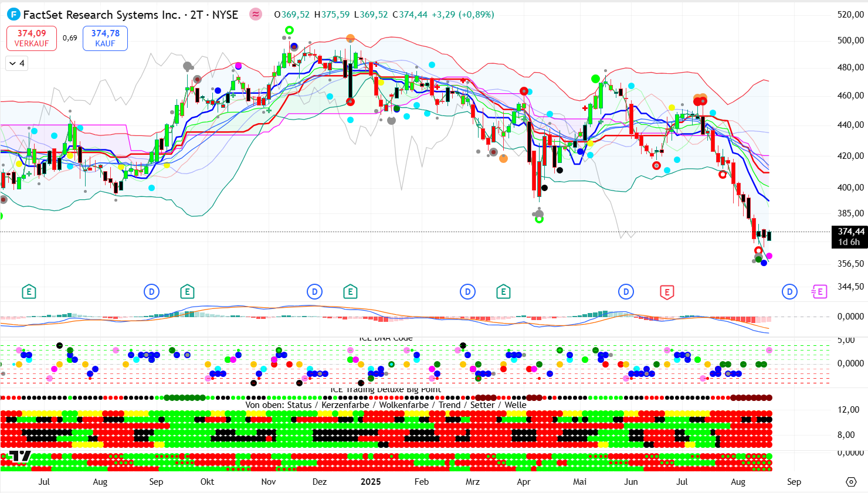The width and height of the screenshot is (868, 493).
Task: Click the dividend D marker above Dez
Action: [315, 292]
